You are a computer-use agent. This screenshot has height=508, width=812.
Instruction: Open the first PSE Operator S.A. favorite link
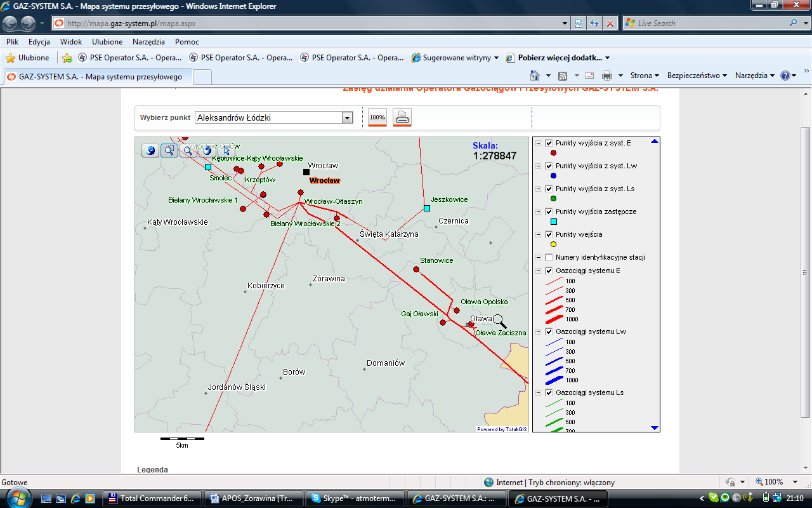tap(130, 58)
